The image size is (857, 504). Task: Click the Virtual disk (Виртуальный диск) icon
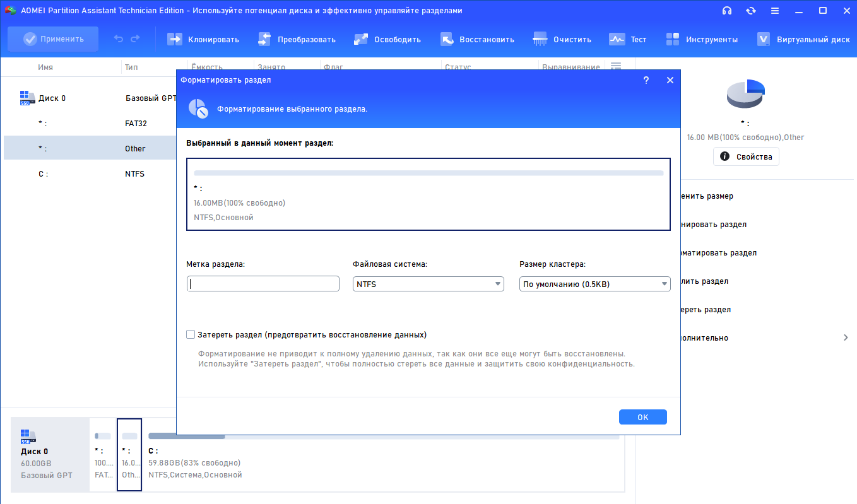click(764, 39)
